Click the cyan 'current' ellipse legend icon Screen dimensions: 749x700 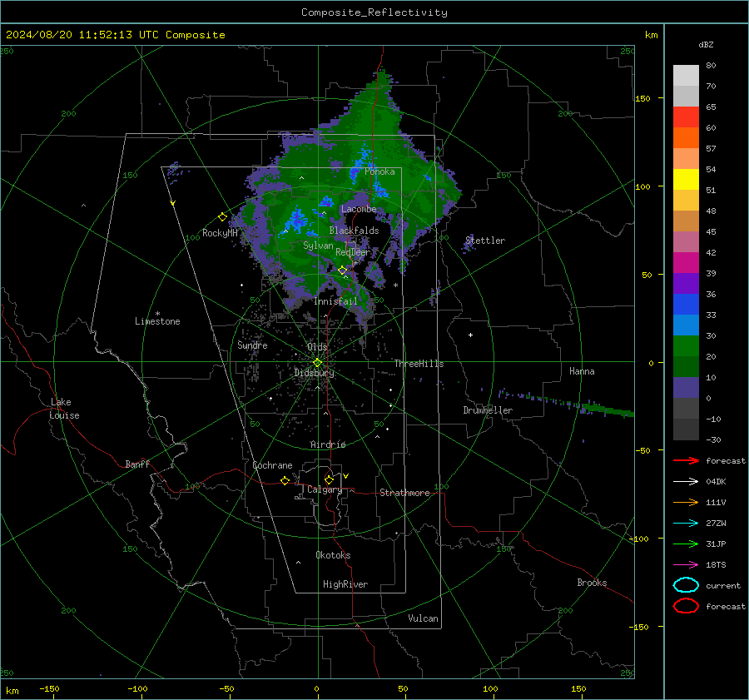[x=686, y=585]
